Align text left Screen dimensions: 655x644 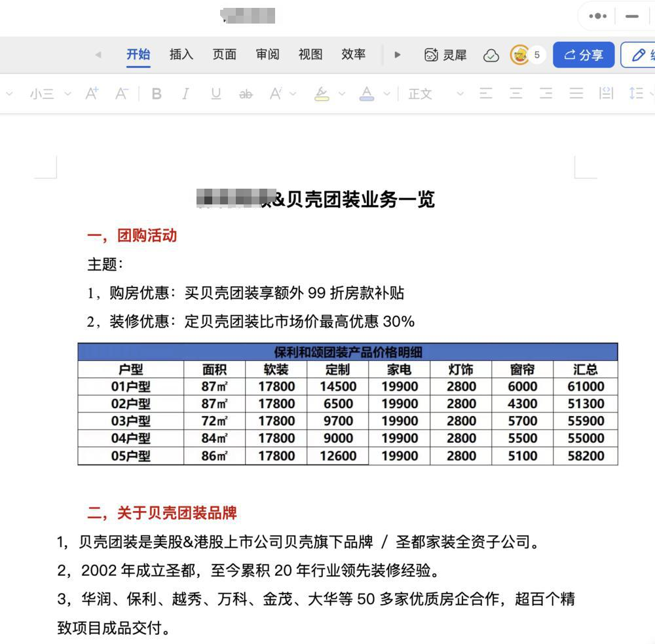486,93
